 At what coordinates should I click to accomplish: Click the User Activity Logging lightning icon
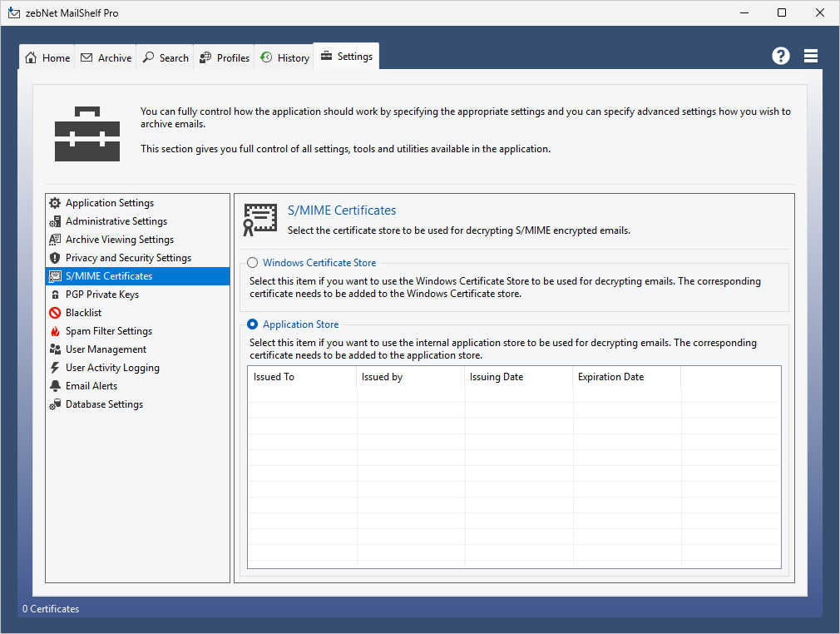coord(55,368)
